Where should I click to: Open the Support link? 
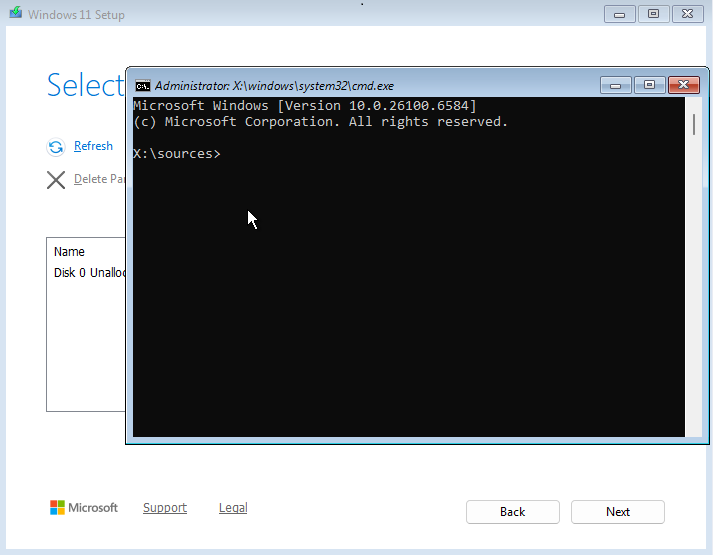click(x=165, y=508)
